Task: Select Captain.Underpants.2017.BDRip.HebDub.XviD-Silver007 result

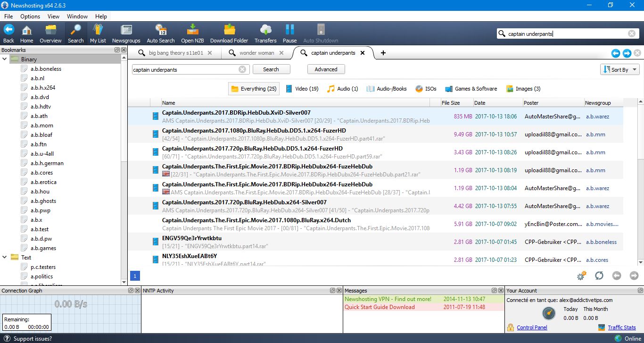Action: [x=375, y=117]
